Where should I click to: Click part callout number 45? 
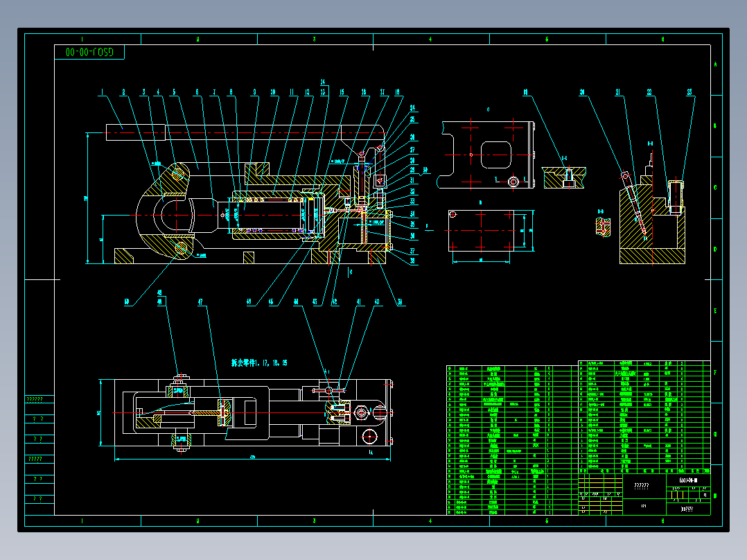(x=271, y=301)
